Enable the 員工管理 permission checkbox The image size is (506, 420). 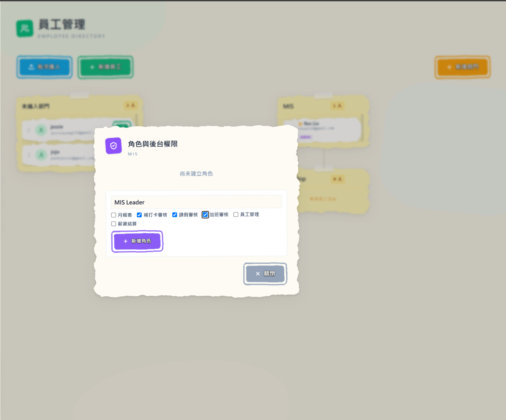236,214
